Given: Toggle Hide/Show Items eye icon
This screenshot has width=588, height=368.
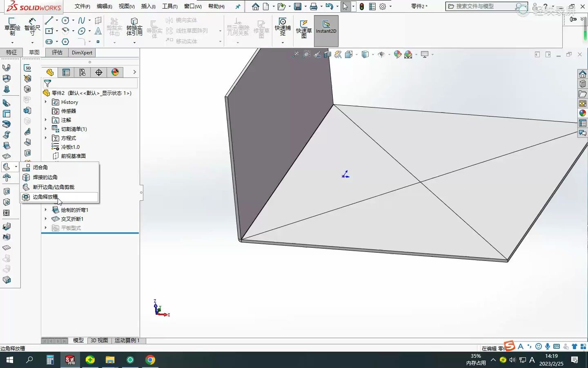Looking at the screenshot, I should click(x=382, y=54).
